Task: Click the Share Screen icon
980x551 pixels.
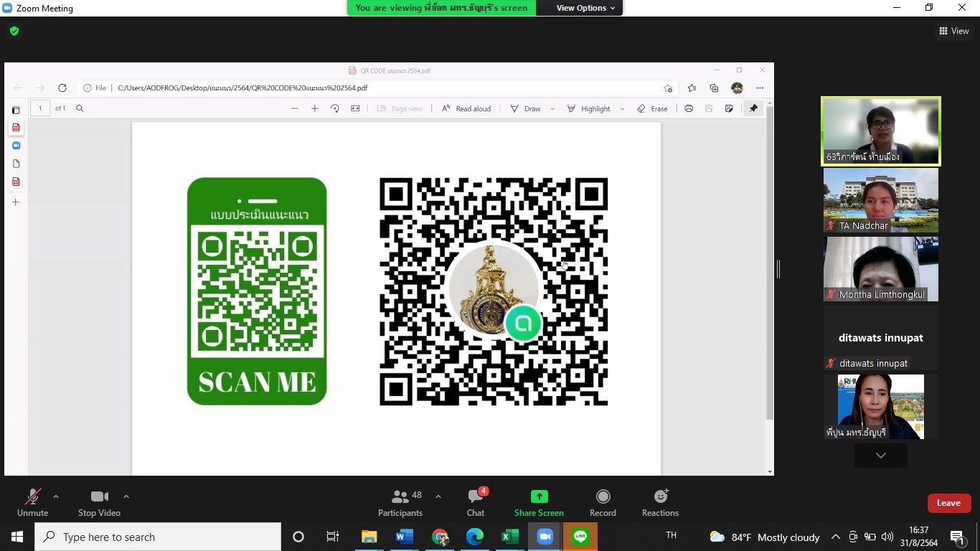Action: pyautogui.click(x=539, y=496)
